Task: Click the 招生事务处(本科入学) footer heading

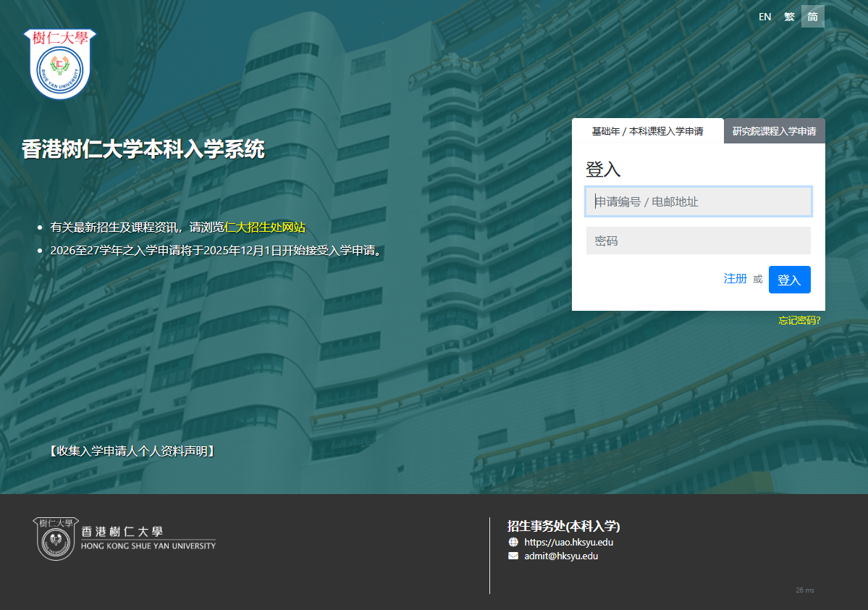Action: coord(563,526)
